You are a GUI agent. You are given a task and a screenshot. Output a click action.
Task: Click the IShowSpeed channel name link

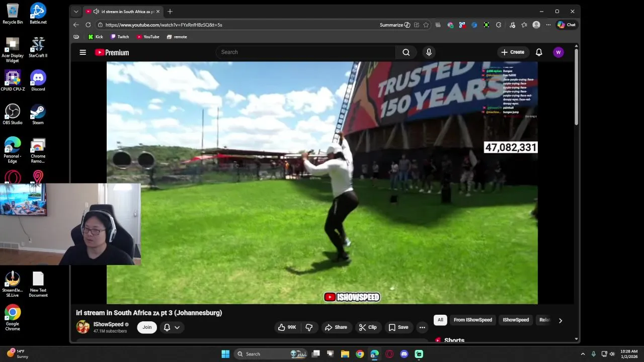click(108, 324)
